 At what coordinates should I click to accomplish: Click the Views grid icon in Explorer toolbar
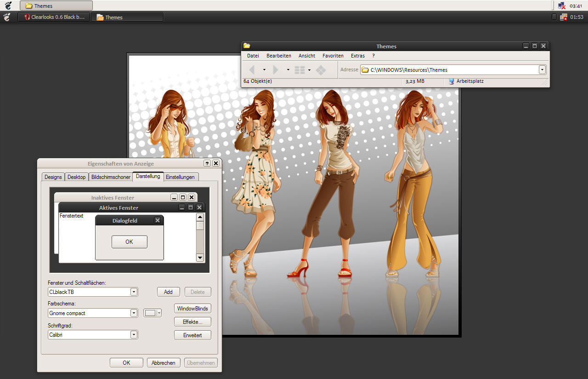click(x=300, y=70)
